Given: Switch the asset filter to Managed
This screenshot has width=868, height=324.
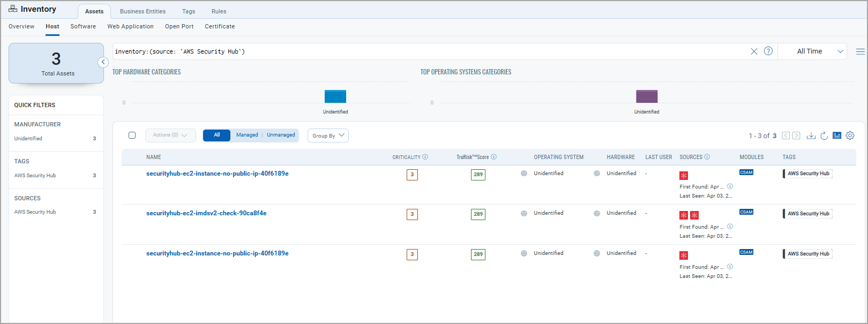Looking at the screenshot, I should (x=247, y=135).
